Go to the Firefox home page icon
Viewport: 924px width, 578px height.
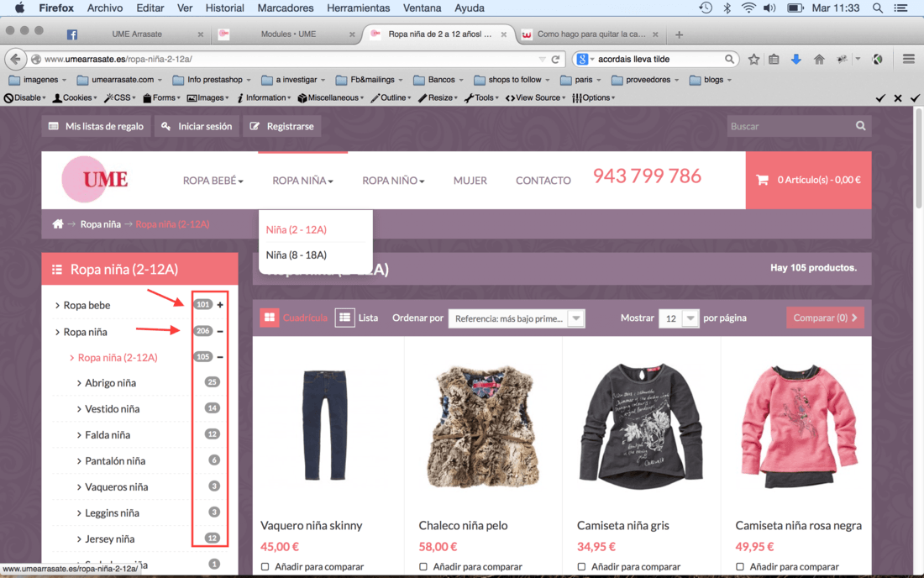818,59
